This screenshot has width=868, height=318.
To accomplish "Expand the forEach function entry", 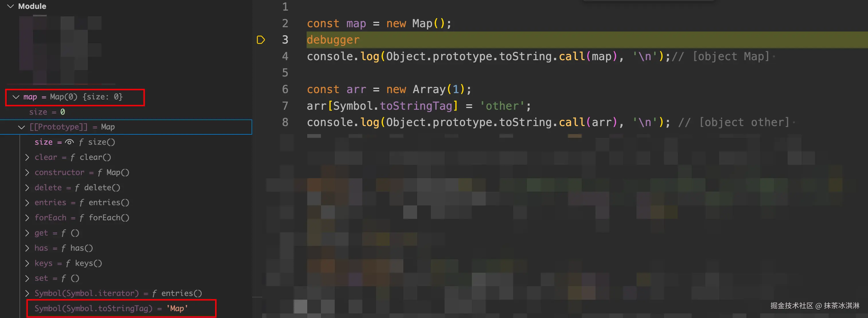I will tap(27, 218).
